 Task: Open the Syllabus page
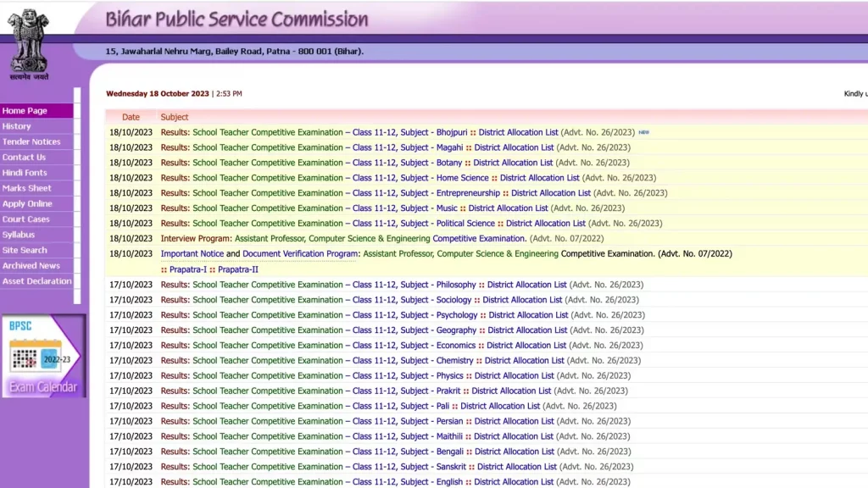coord(36,235)
